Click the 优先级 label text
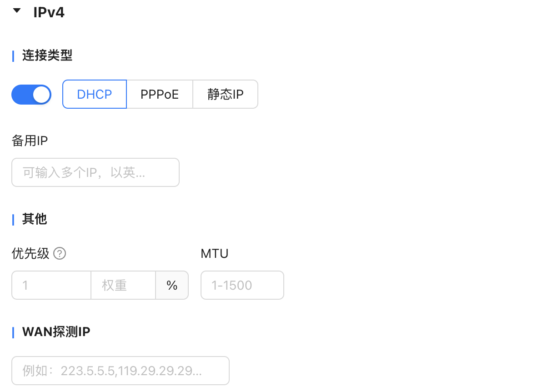 [30, 253]
